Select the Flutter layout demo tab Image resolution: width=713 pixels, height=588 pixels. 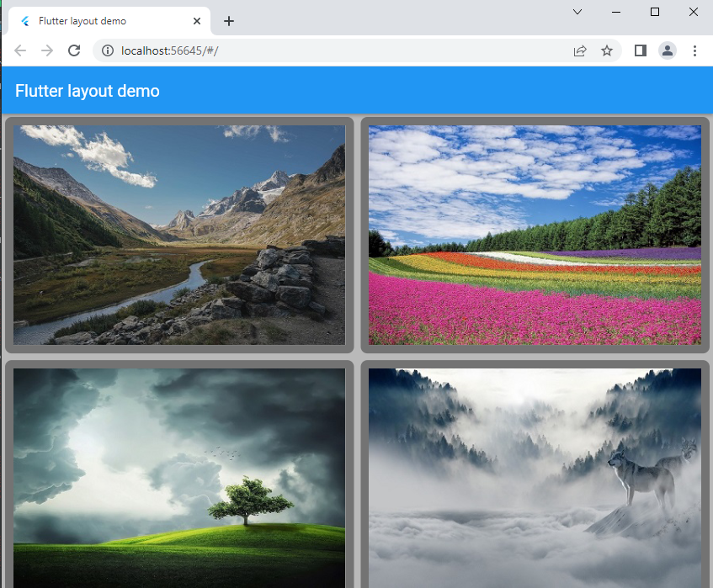[x=109, y=21]
